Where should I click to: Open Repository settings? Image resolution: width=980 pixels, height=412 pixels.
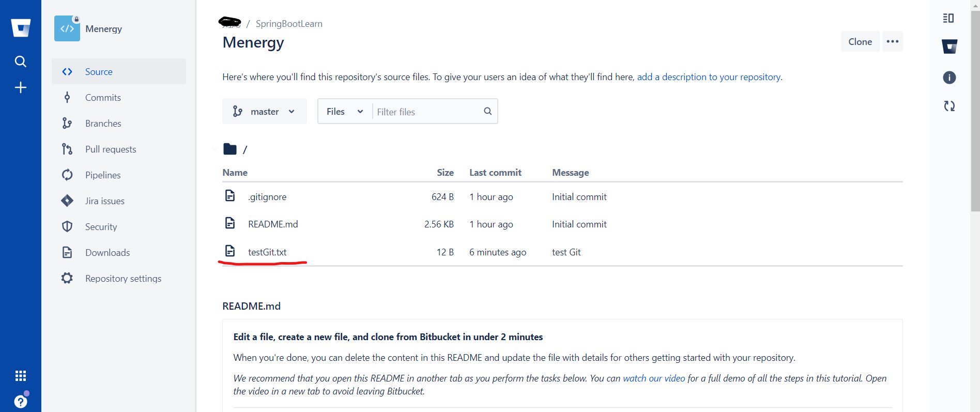coord(123,278)
